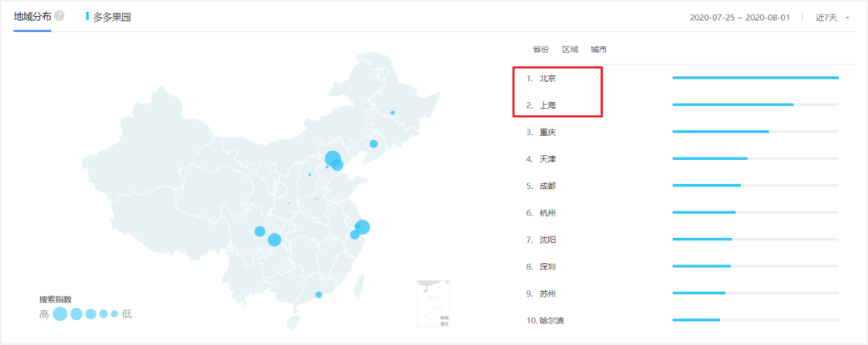Click the 地域分布 section tab

pos(32,16)
